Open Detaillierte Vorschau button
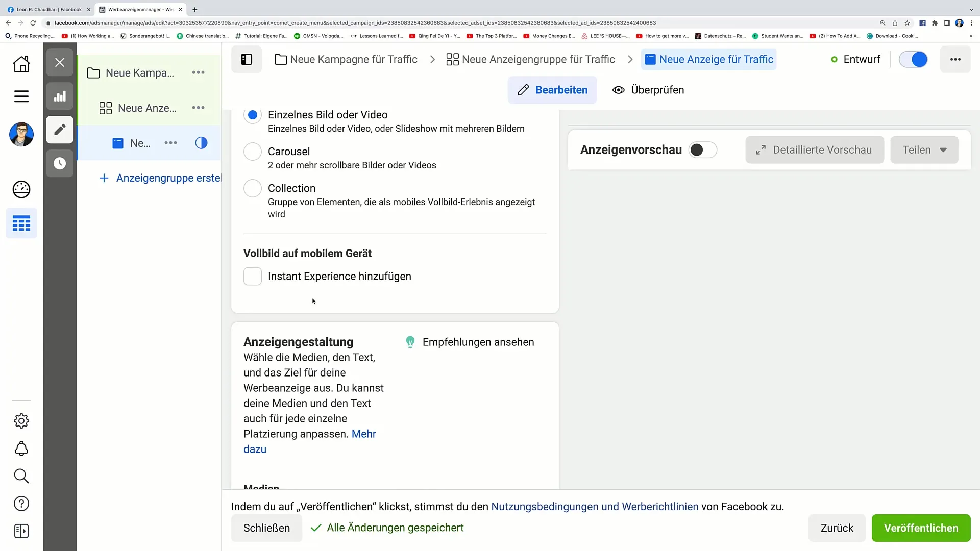The height and width of the screenshot is (551, 980). [814, 150]
